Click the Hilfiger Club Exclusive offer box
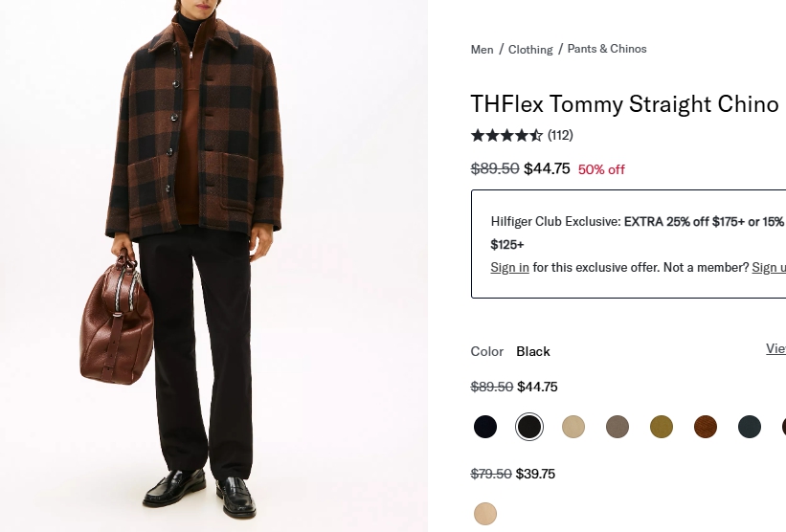Image resolution: width=786 pixels, height=532 pixels. [x=628, y=244]
